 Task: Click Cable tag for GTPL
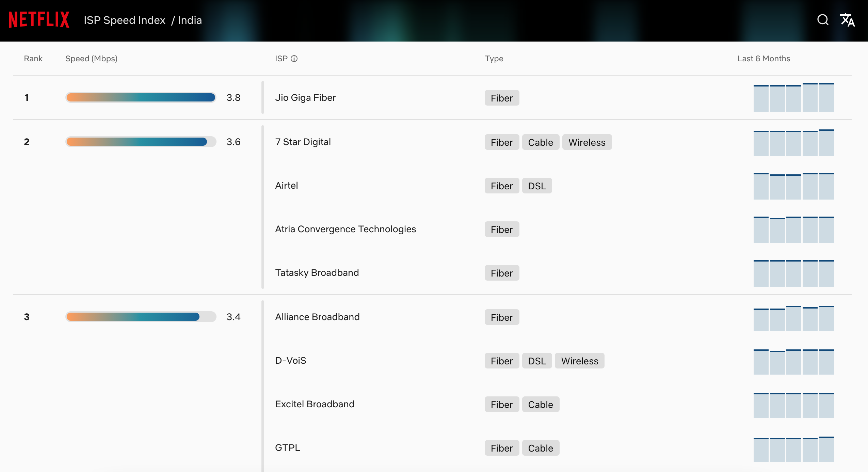click(541, 448)
